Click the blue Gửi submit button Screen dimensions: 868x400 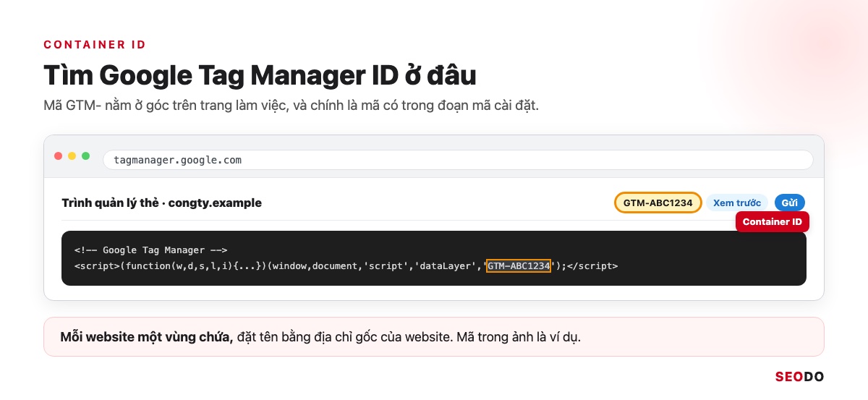click(789, 203)
